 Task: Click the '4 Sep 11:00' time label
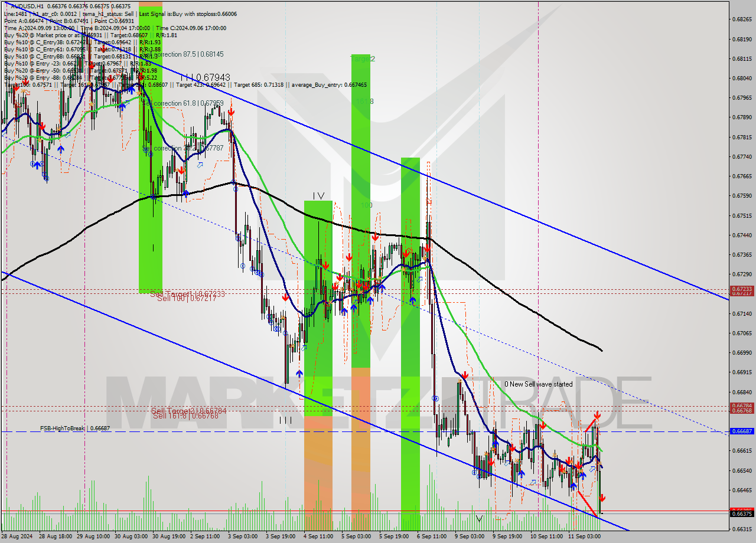pyautogui.click(x=317, y=537)
